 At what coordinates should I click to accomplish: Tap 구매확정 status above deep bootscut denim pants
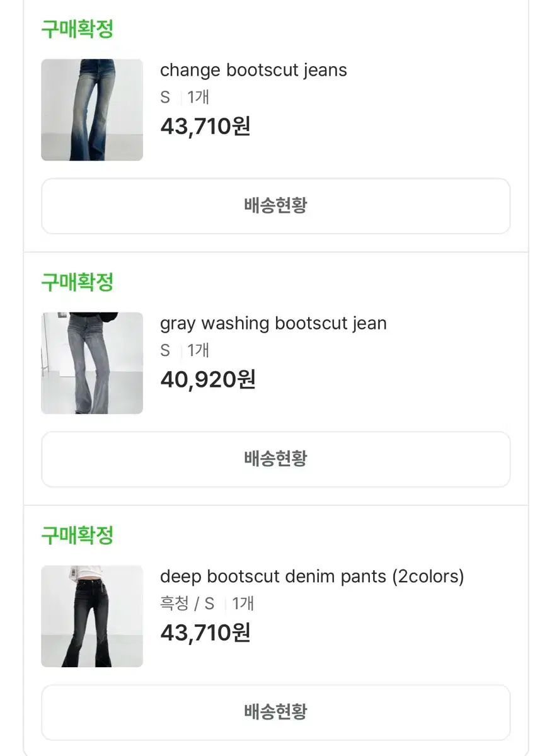tap(77, 535)
